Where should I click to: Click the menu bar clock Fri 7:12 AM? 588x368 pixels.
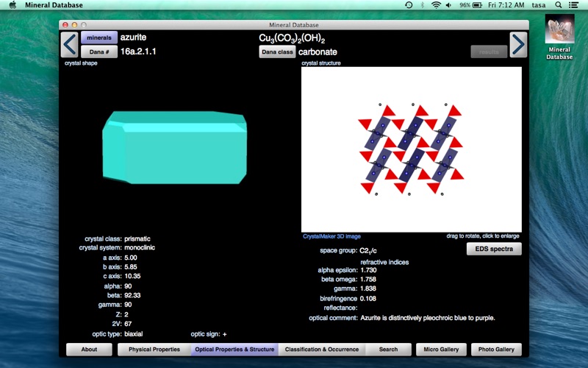coord(506,5)
